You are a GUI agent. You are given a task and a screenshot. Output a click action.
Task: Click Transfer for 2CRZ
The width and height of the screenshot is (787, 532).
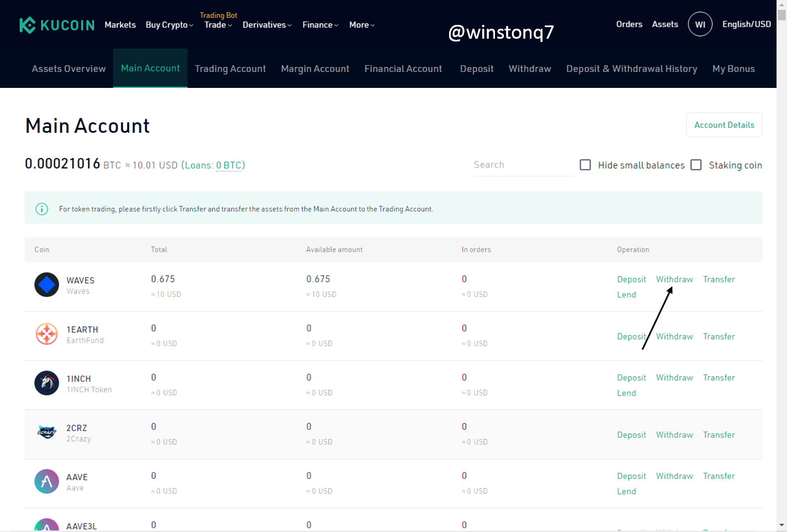[x=719, y=435]
